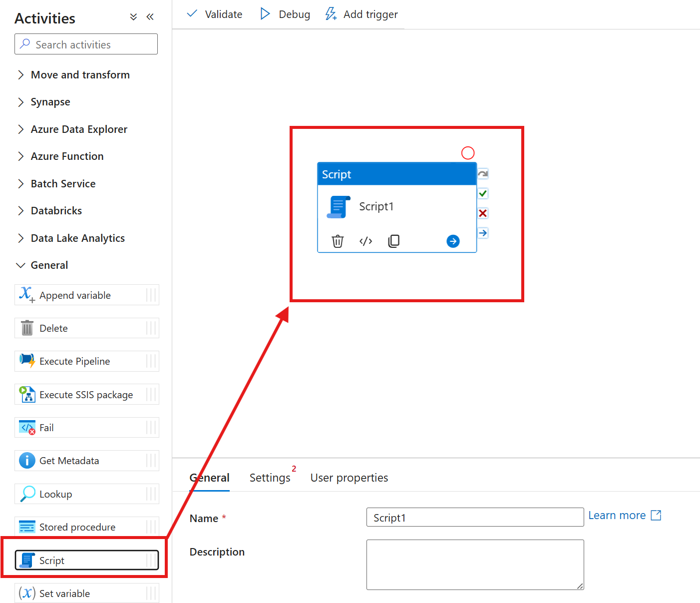Image resolution: width=700 pixels, height=603 pixels.
Task: Toggle the breakpoint circle above Script1
Action: 468,153
